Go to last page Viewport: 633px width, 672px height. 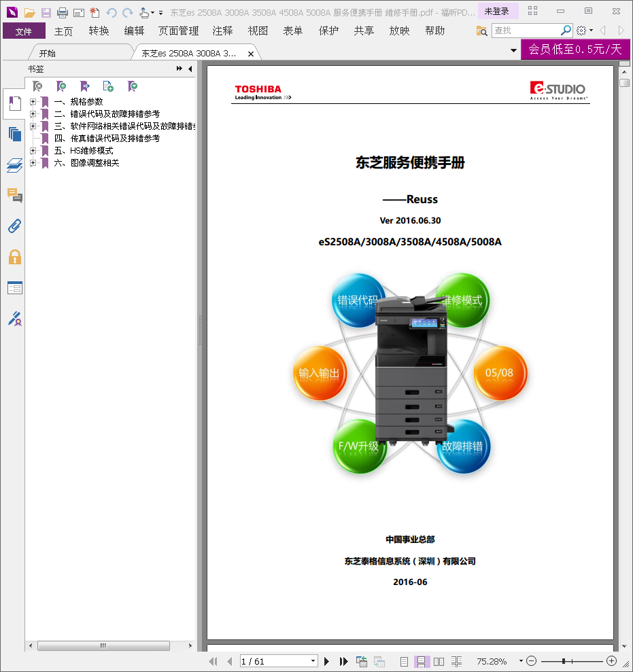tap(343, 661)
